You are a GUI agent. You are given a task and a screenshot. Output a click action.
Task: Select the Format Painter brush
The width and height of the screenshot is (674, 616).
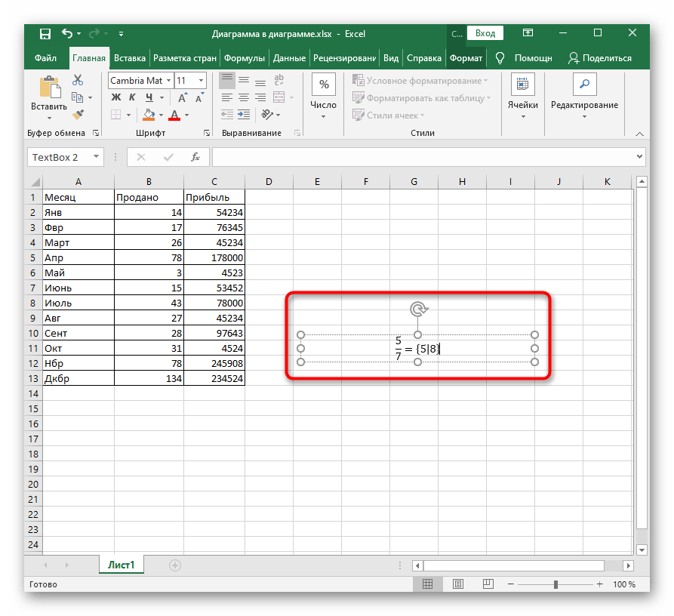[77, 114]
